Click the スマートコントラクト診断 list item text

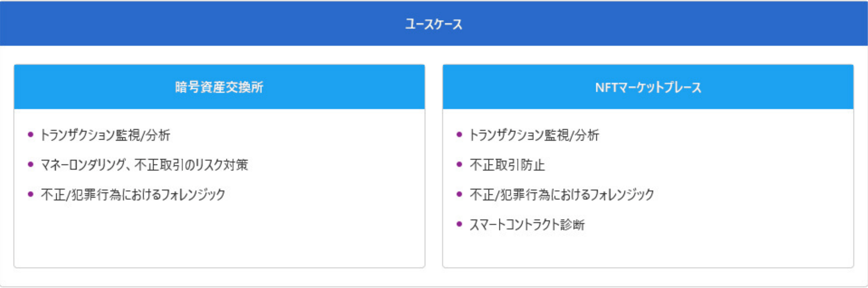click(x=527, y=225)
